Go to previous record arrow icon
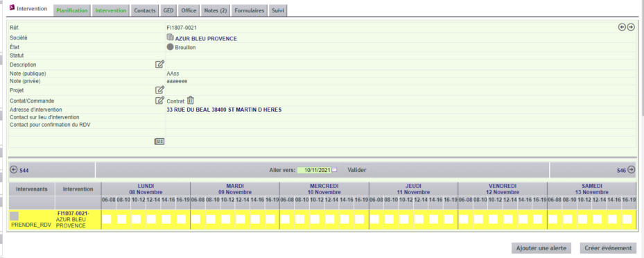Viewport: 644px width, 258px height. (623, 27)
